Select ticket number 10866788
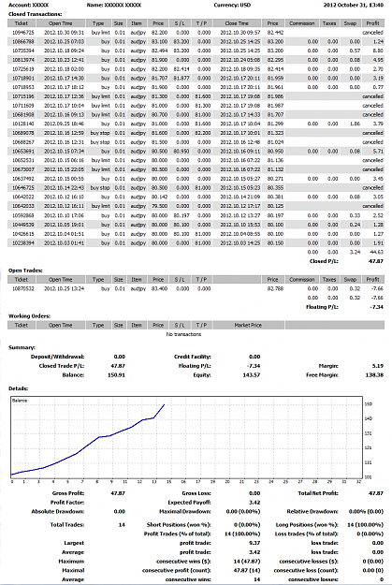The width and height of the screenshot is (392, 585). pos(23,41)
